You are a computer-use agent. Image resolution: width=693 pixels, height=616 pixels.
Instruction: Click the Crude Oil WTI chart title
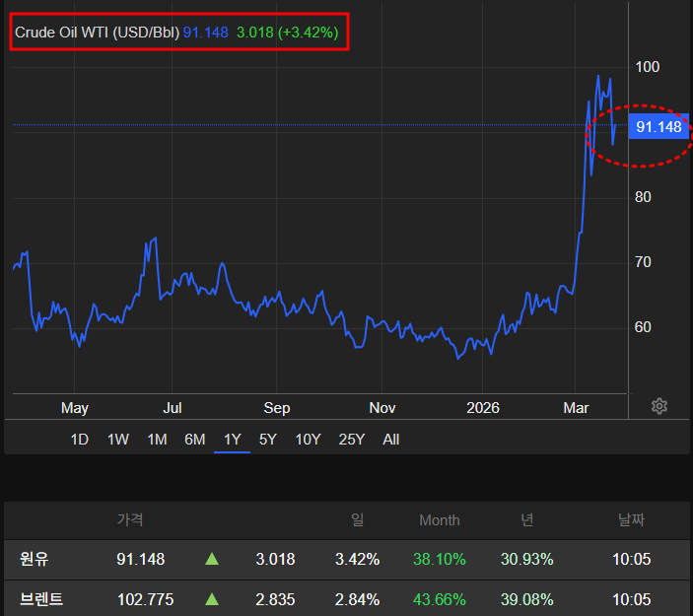tap(97, 33)
